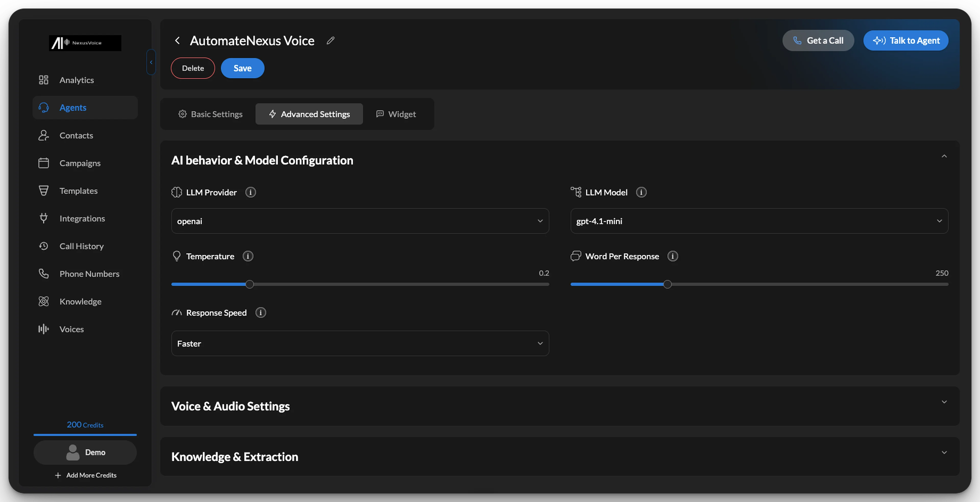Click the Get a Call button
980x502 pixels.
(x=818, y=40)
